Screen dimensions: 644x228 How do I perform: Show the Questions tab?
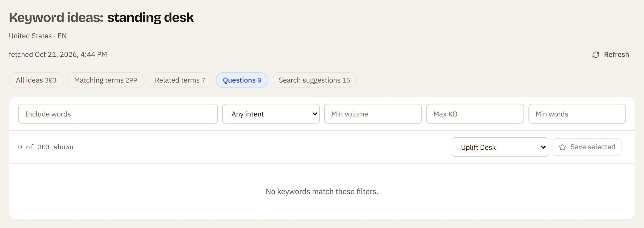242,80
